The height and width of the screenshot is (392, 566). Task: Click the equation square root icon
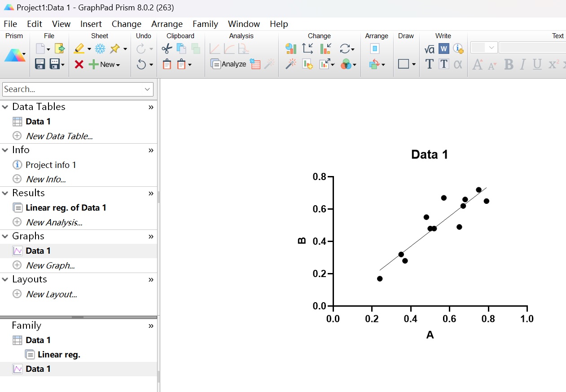tap(430, 49)
